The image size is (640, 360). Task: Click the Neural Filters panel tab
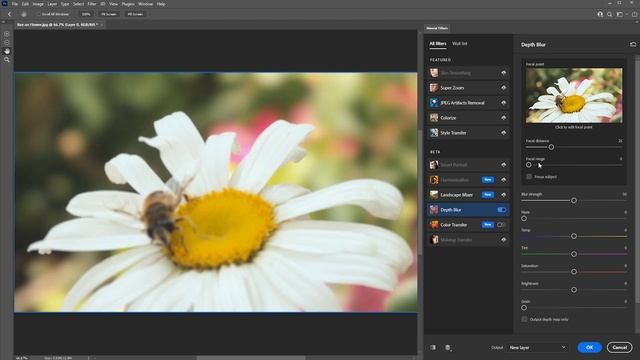click(x=437, y=28)
